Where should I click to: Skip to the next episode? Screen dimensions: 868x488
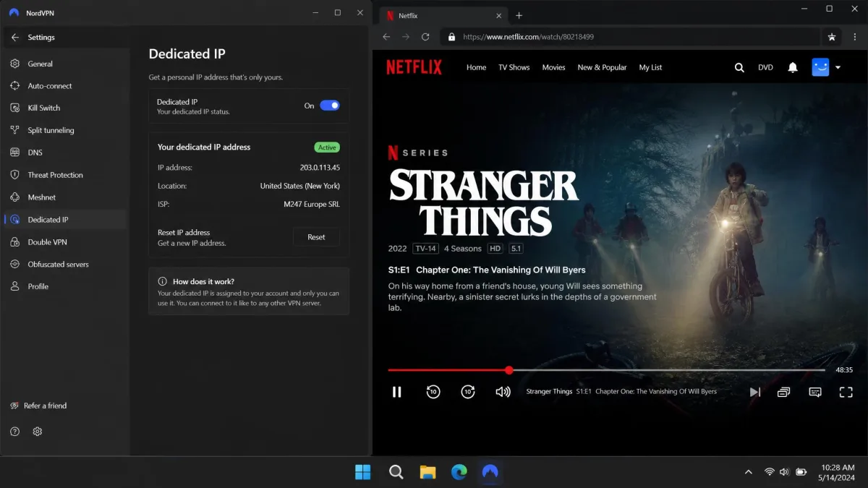754,392
